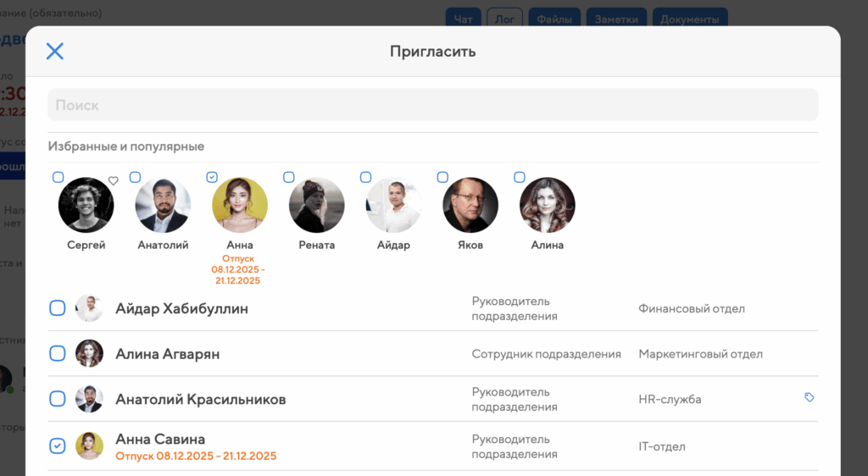868x476 pixels.
Task: Click Сергей's avatar in favorites
Action: (86, 206)
